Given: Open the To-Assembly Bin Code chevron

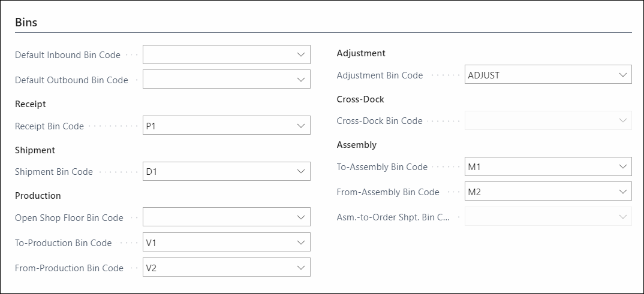Looking at the screenshot, I should click(x=622, y=166).
